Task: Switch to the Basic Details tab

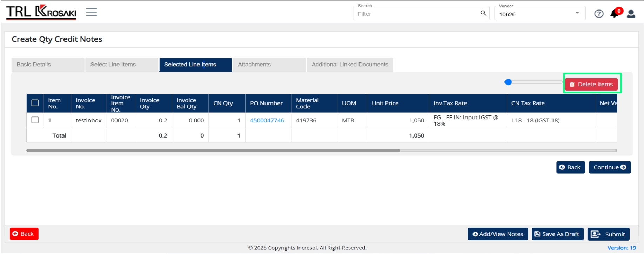Action: (48, 65)
